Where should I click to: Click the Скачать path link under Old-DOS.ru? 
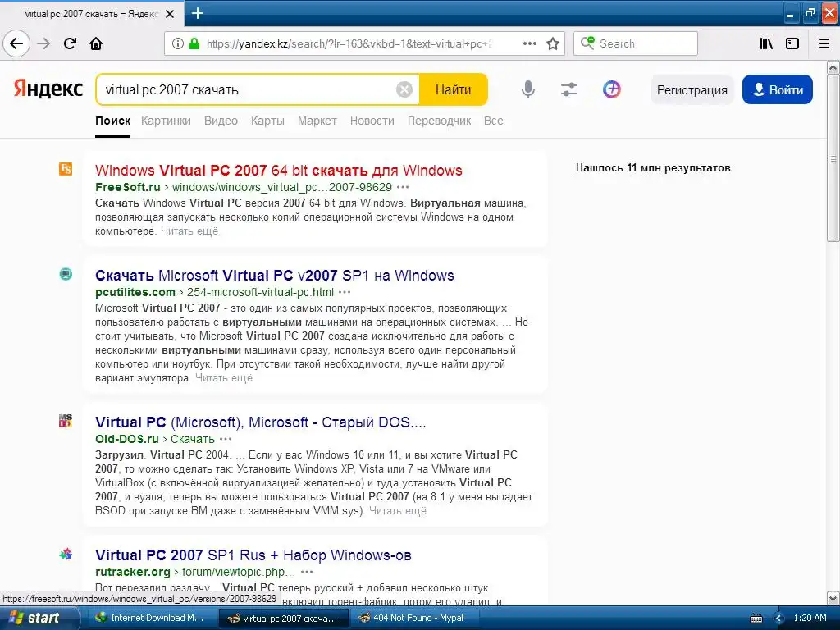pyautogui.click(x=192, y=439)
